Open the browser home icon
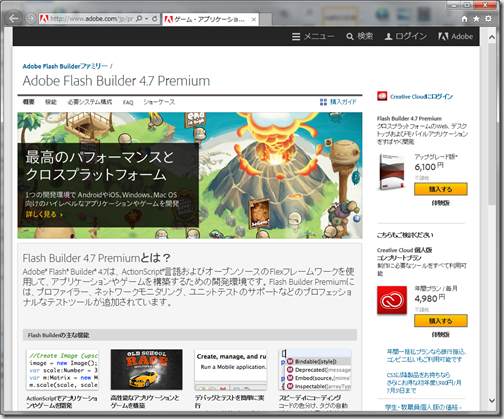504x419 pixels. click(464, 19)
